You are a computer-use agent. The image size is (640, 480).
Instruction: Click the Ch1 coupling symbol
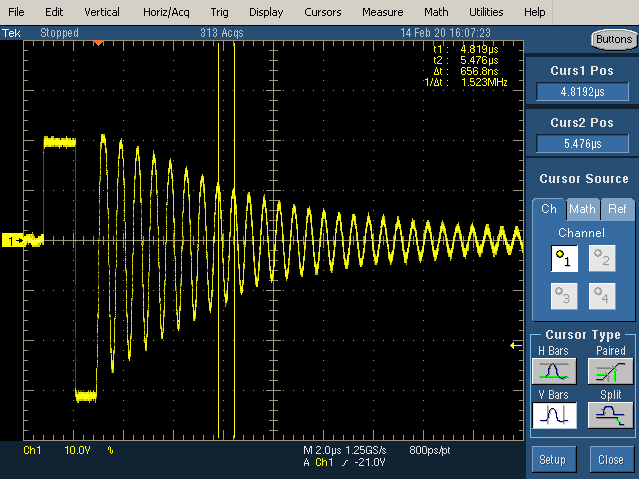111,451
